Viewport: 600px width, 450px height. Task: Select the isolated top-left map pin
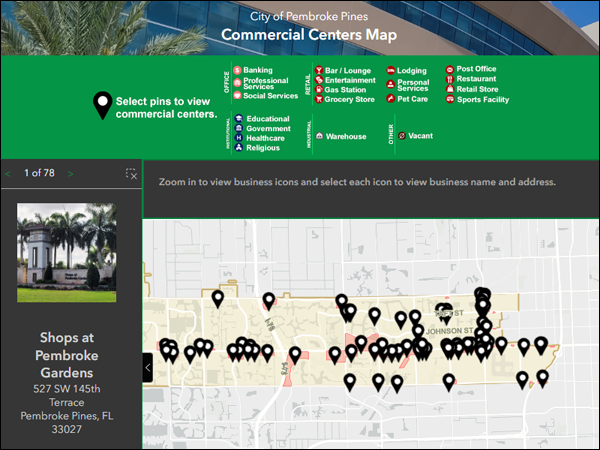218,297
